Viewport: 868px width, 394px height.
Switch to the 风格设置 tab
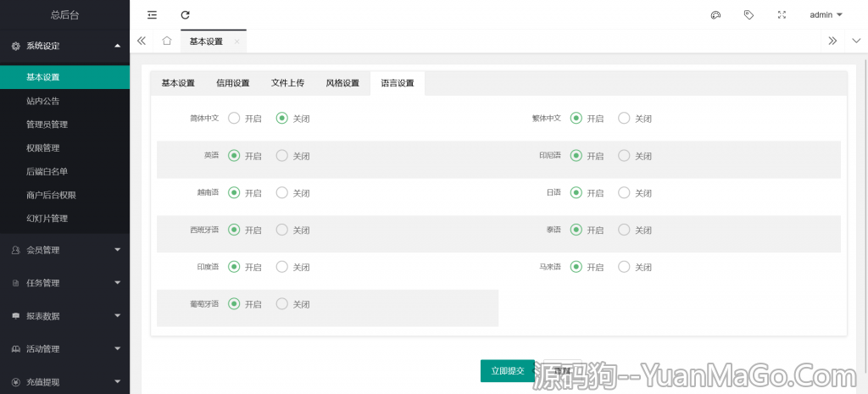coord(342,84)
